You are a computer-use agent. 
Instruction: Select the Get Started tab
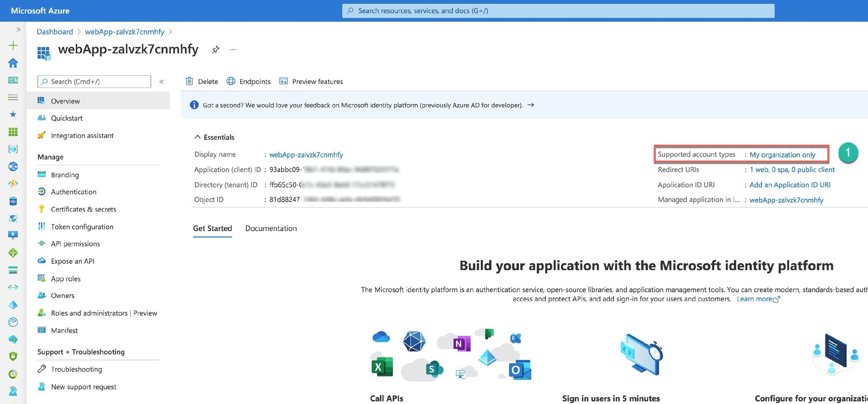pyautogui.click(x=212, y=228)
